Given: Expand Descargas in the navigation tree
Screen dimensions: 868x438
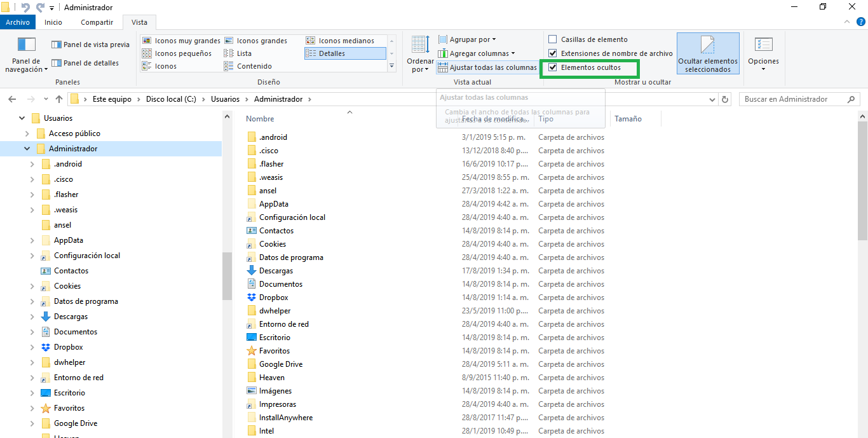Looking at the screenshot, I should (x=32, y=317).
